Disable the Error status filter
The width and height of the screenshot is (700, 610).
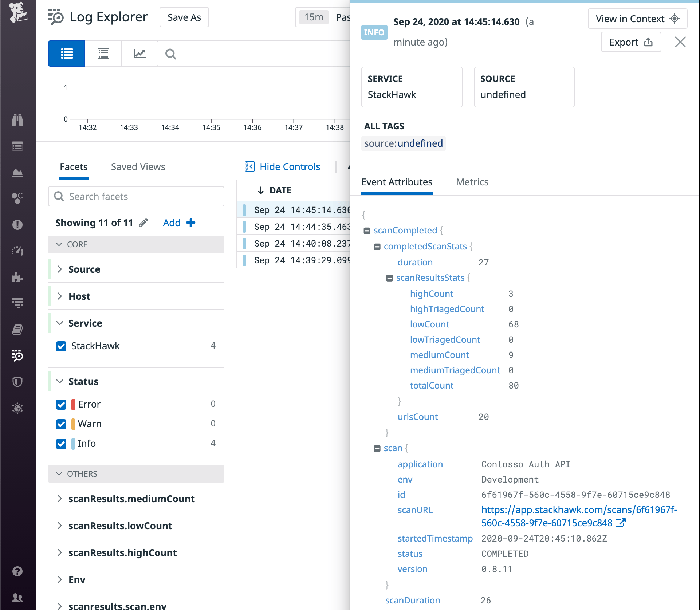pyautogui.click(x=61, y=404)
